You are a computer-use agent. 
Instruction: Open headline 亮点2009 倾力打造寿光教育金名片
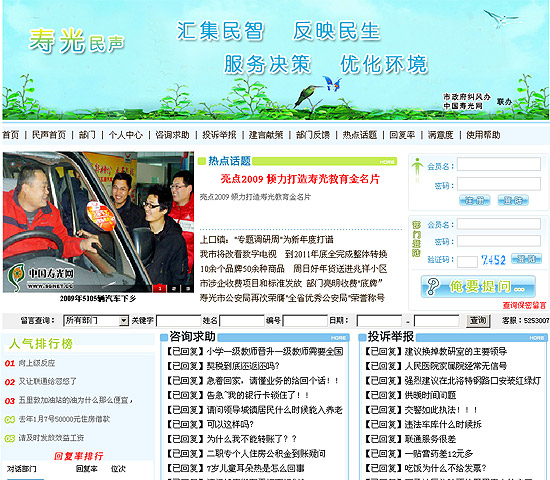coord(300,179)
